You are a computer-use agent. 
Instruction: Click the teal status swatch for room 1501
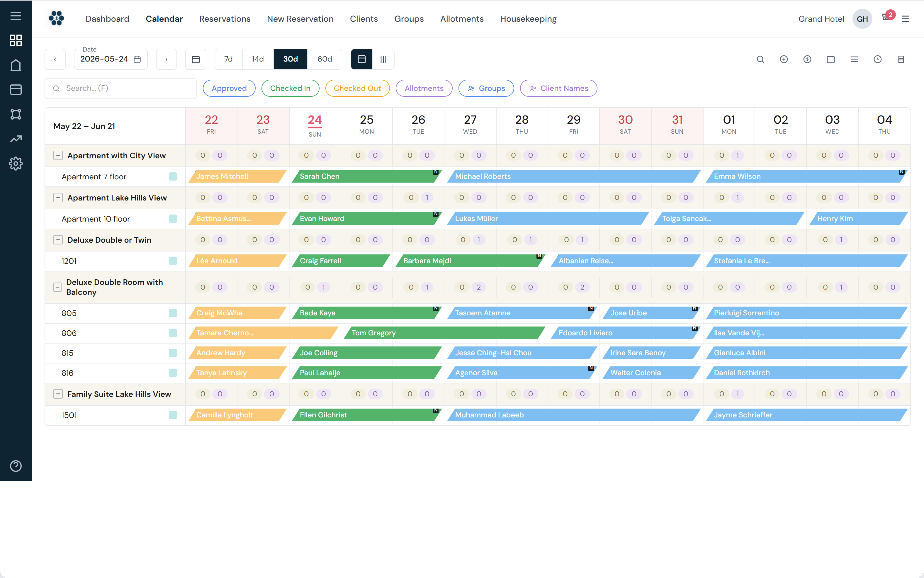pos(173,415)
